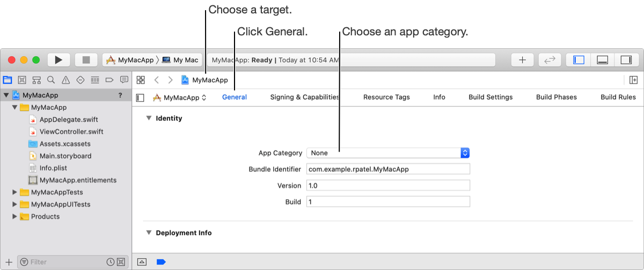Show the Issue navigator warning icon
Image resolution: width=644 pixels, height=270 pixels.
65,80
